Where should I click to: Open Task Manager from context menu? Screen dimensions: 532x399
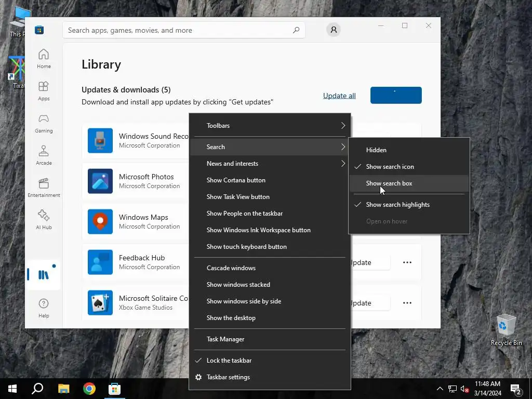pos(270,339)
